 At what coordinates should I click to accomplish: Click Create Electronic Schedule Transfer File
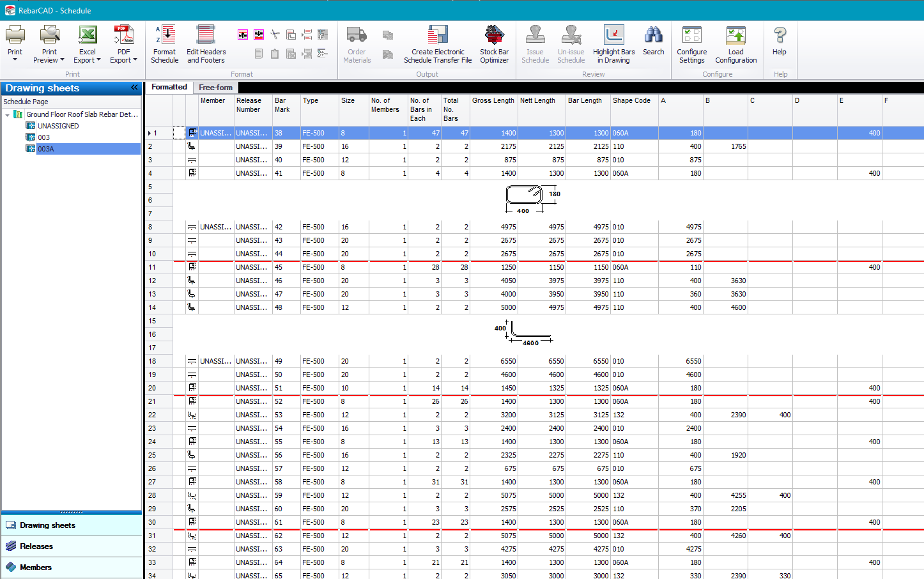(438, 36)
